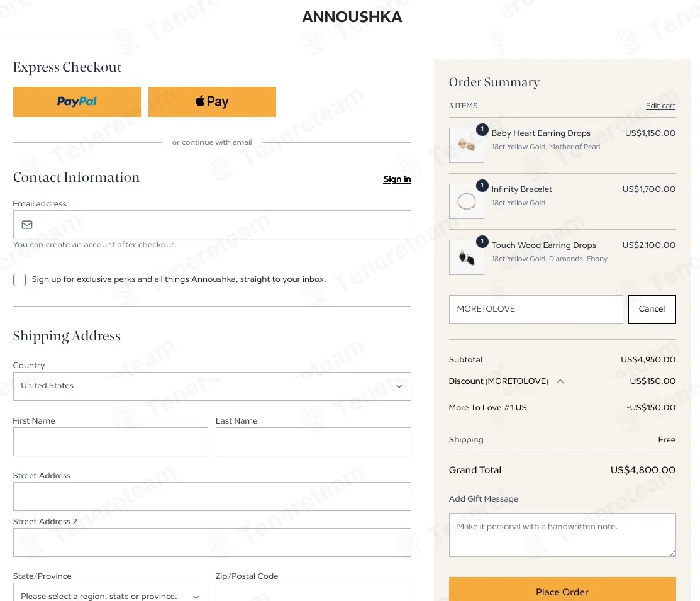This screenshot has width=700, height=601.
Task: Pay with PayPal express checkout
Action: click(77, 102)
